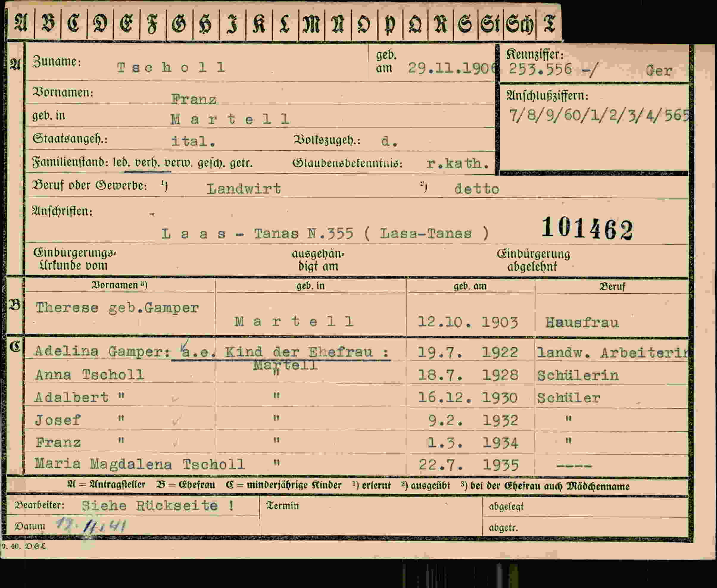
Task: Click the Kennziffer: field label
Action: coord(535,54)
